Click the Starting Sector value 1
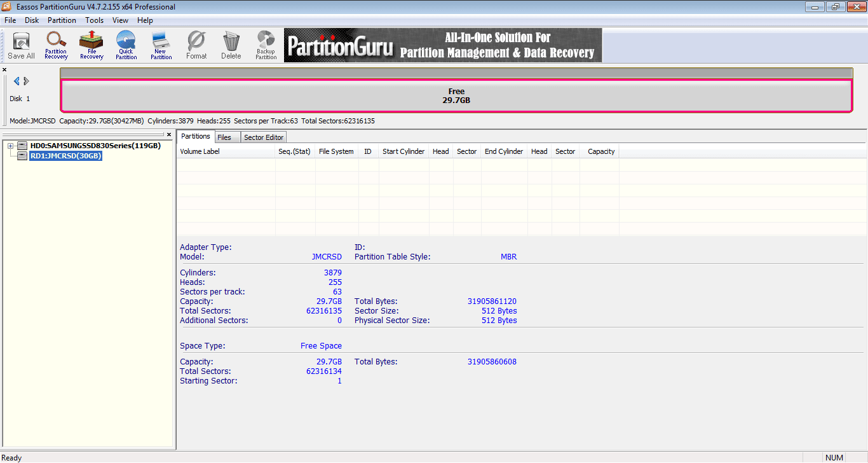The height and width of the screenshot is (463, 868). [339, 381]
